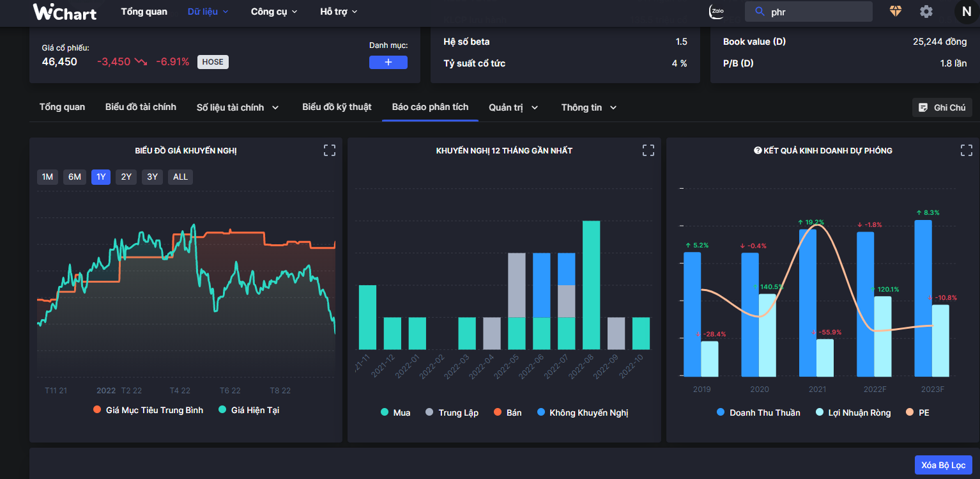Expand the Số liệu tài chính dropdown
Image resolution: width=980 pixels, height=479 pixels.
pyautogui.click(x=238, y=107)
